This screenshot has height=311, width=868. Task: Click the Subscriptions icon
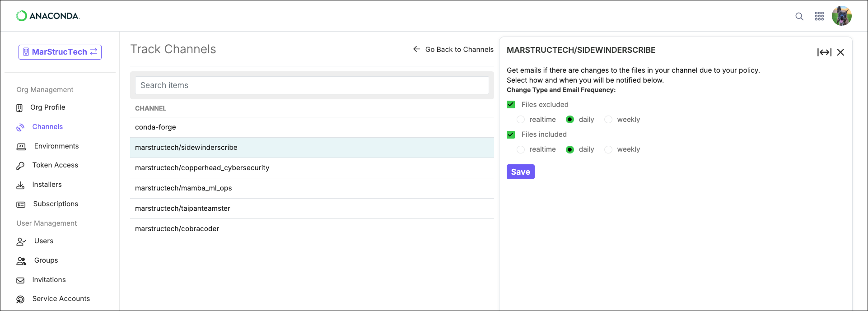point(21,204)
